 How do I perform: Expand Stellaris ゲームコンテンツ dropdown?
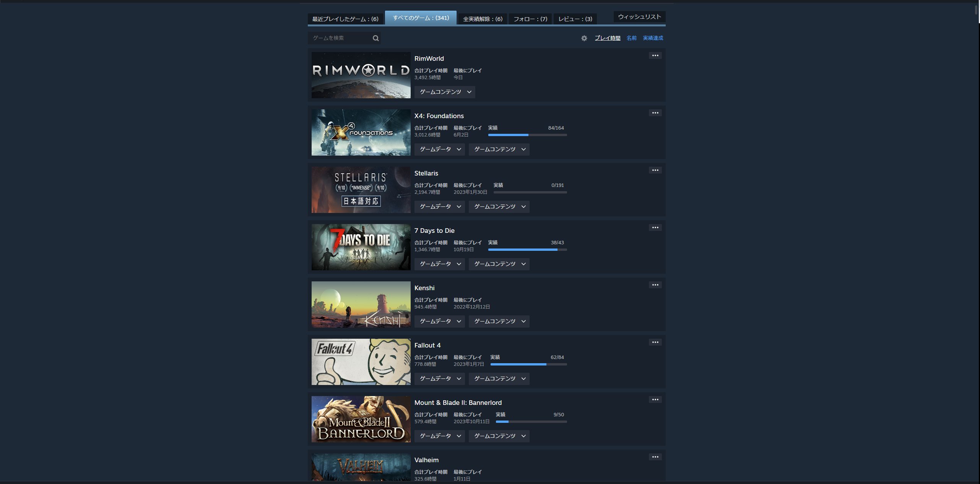(499, 207)
